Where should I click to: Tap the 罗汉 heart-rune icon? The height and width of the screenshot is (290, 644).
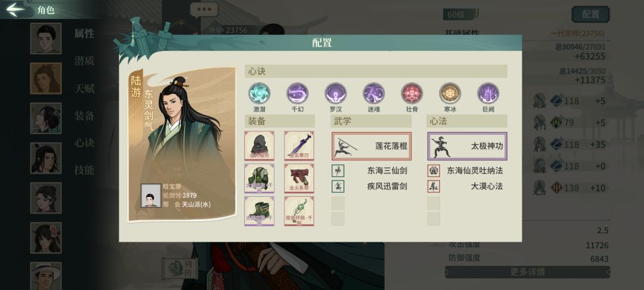point(336,93)
